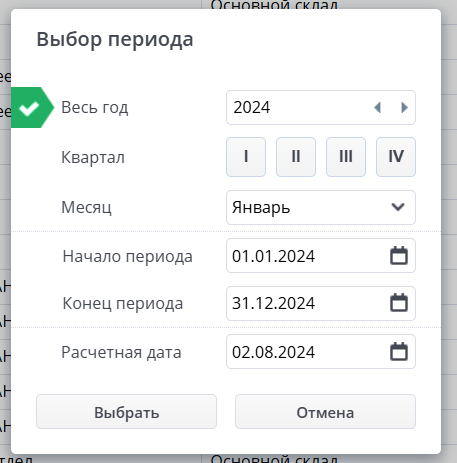Click the previous year arrow
Image resolution: width=457 pixels, height=463 pixels.
[x=377, y=107]
